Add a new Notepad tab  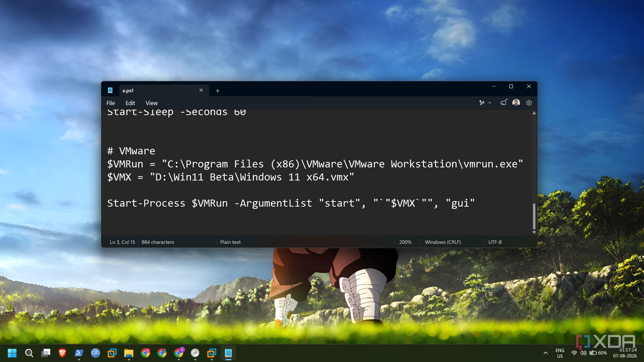(218, 91)
